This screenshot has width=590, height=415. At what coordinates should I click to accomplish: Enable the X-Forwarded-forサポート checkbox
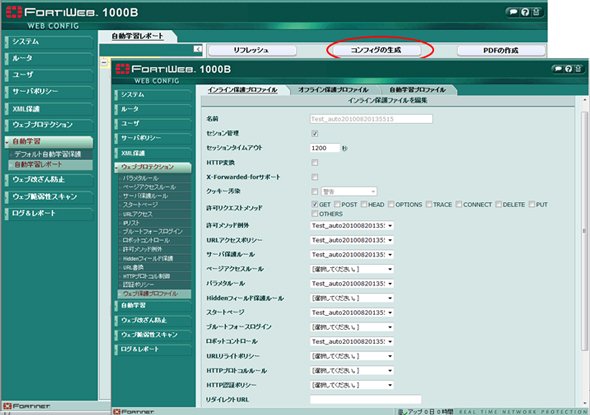pyautogui.click(x=315, y=177)
